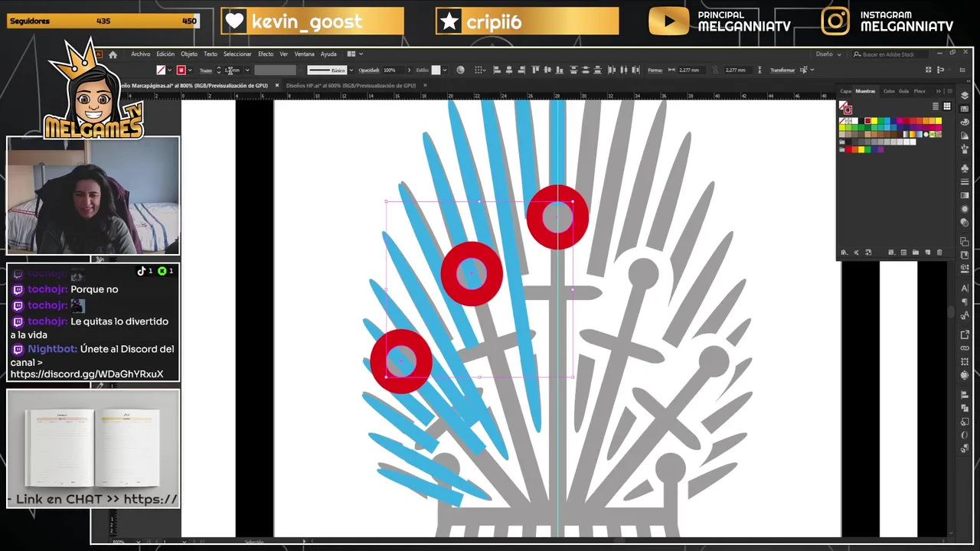980x551 pixels.
Task: Click the Transformar panel link
Action: 782,70
